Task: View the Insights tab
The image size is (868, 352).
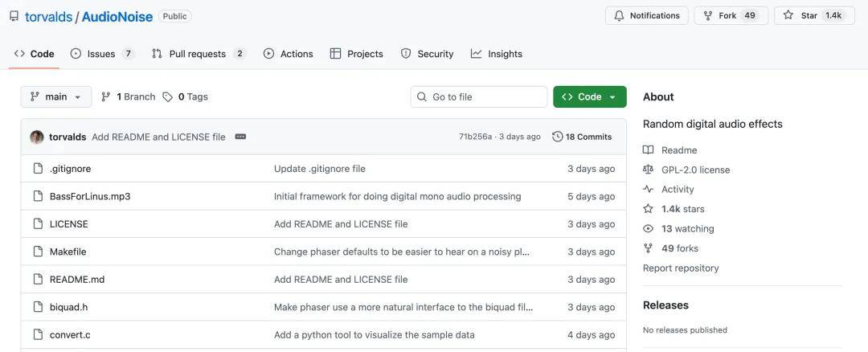Action: click(497, 54)
